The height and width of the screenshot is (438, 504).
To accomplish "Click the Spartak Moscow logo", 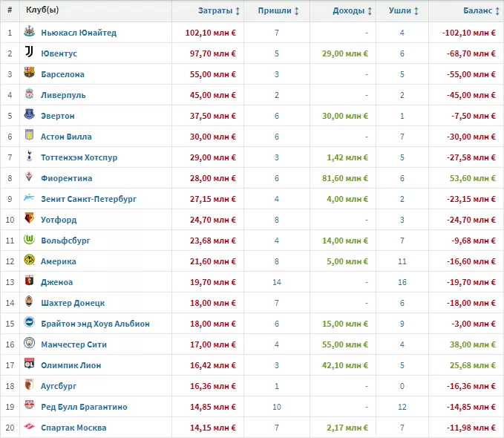I will pyautogui.click(x=29, y=426).
